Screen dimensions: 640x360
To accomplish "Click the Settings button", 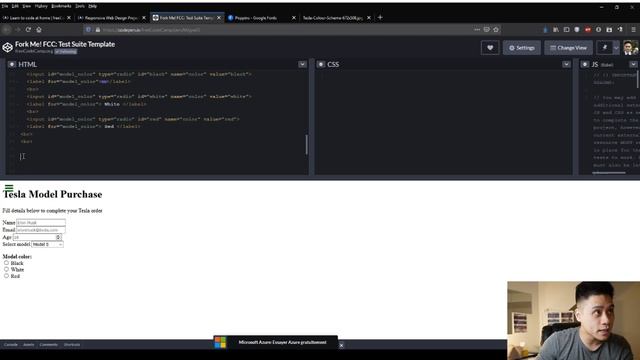I will pyautogui.click(x=522, y=48).
